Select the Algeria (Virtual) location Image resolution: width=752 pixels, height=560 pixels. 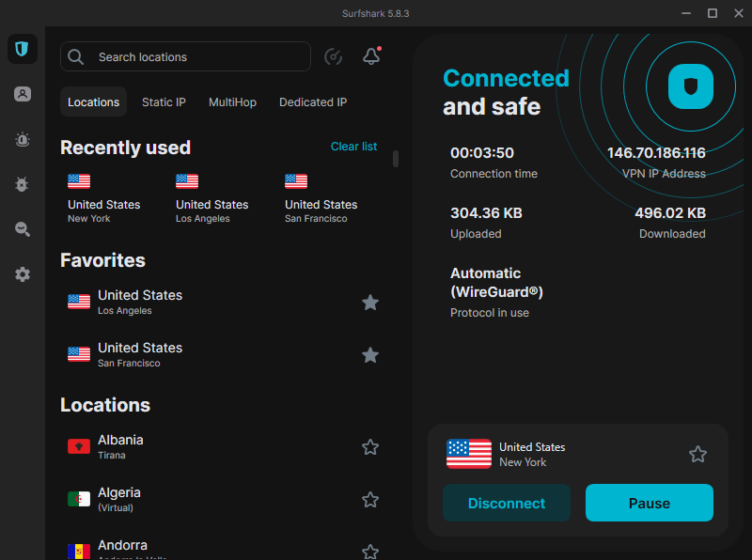(x=223, y=500)
